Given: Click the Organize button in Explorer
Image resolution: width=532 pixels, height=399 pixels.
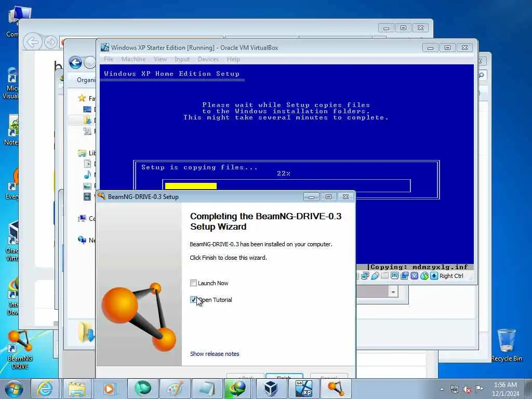Looking at the screenshot, I should tap(86, 79).
